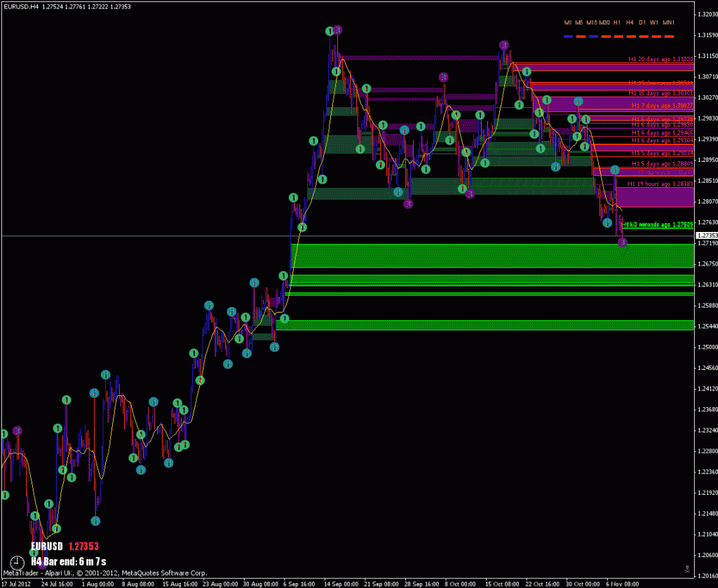Screen dimensions: 718x588
Task: Click the 'H1 19 hours ago 1.28383' label
Action: coord(660,184)
